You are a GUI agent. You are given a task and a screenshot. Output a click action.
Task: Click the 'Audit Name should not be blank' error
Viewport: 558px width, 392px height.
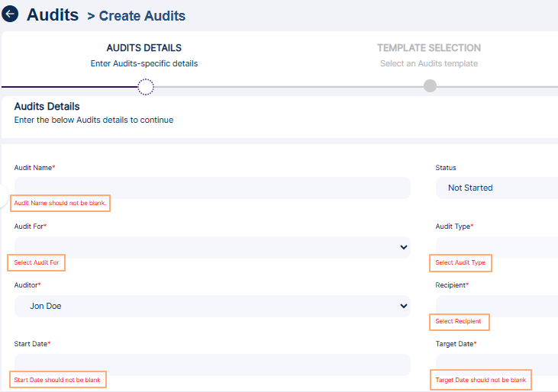coord(60,204)
